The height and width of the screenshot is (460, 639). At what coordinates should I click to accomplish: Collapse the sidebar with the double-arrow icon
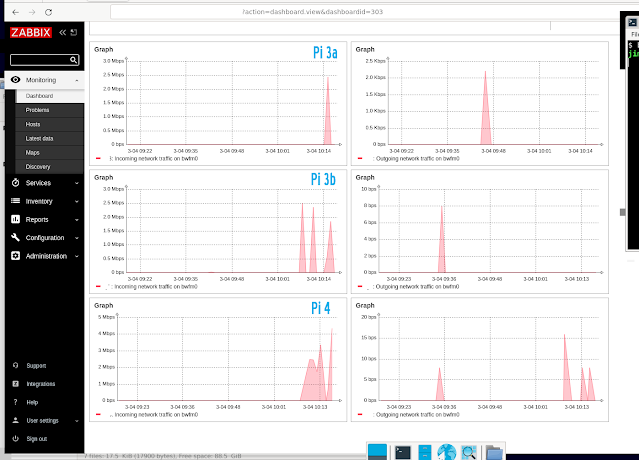(62, 32)
